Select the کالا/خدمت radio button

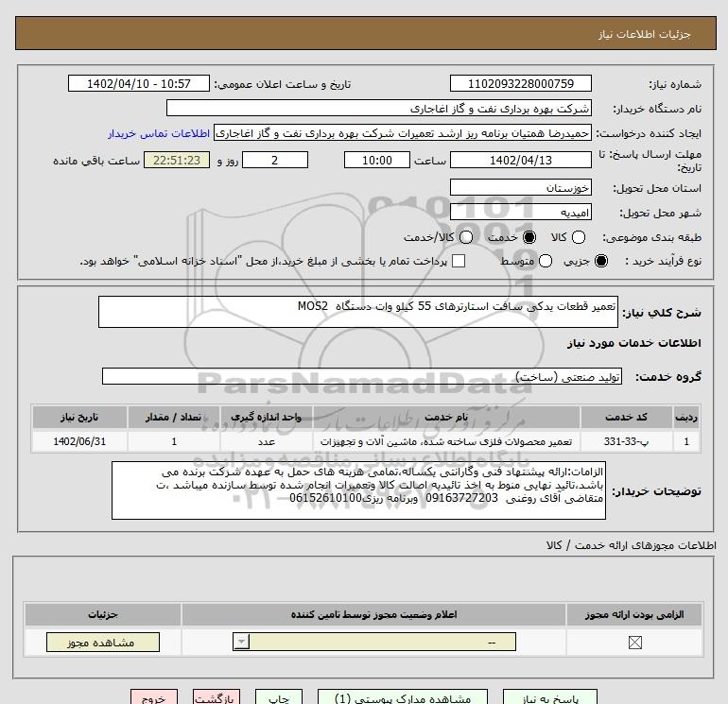[466, 237]
